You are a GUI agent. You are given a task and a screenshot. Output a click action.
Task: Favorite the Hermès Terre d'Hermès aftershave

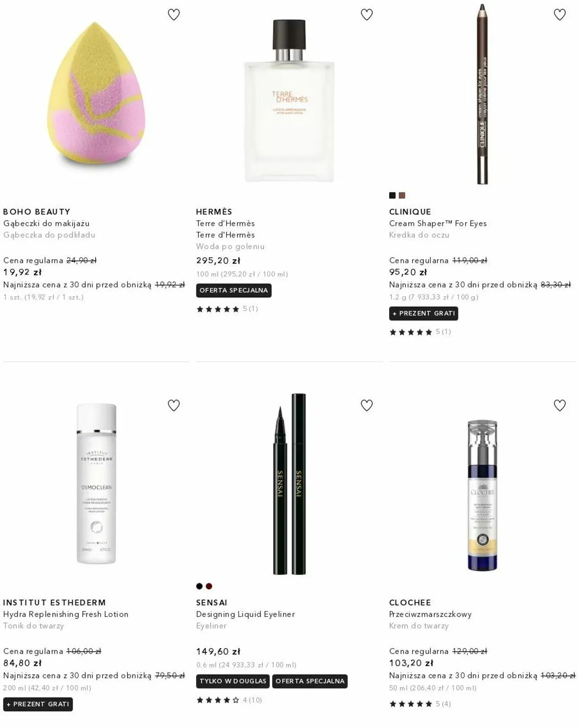(367, 15)
